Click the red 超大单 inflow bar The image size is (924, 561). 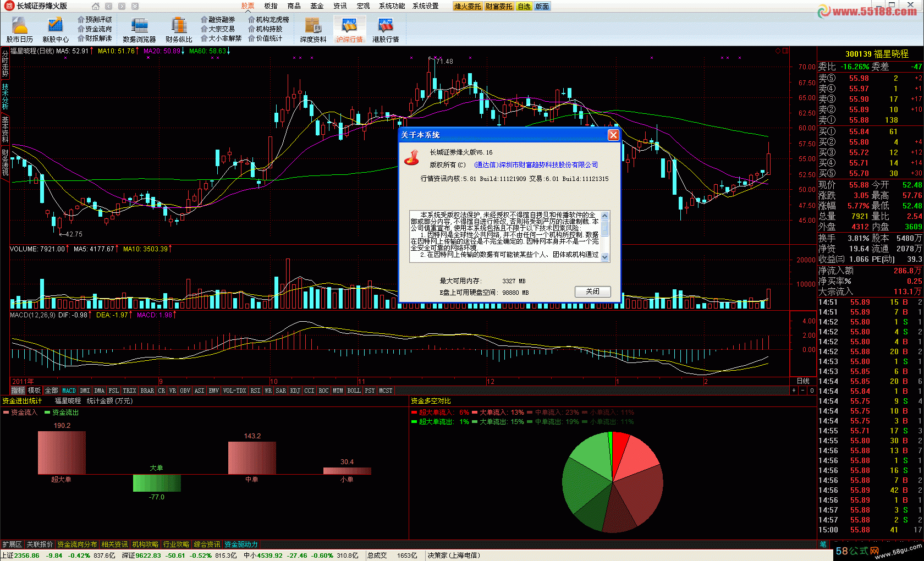point(62,452)
